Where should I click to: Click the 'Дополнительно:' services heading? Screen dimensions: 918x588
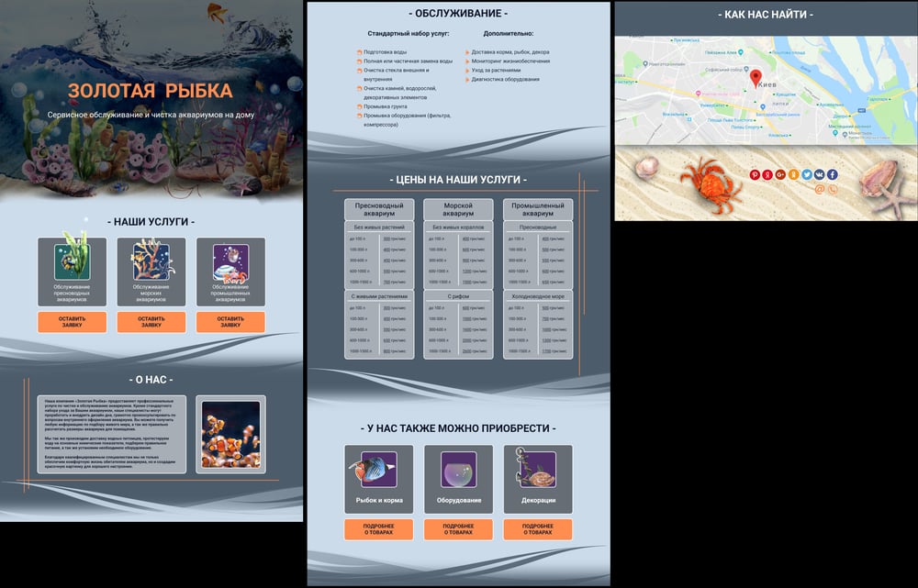point(509,34)
